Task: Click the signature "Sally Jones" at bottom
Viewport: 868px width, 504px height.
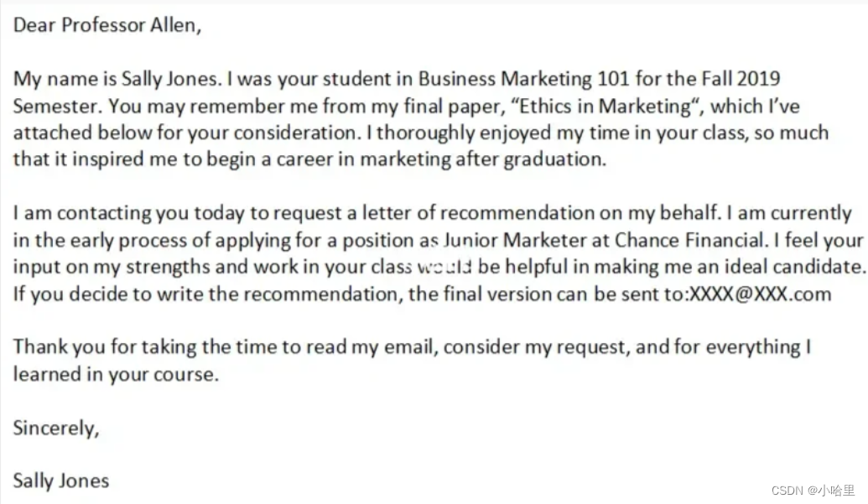Action: (x=61, y=481)
